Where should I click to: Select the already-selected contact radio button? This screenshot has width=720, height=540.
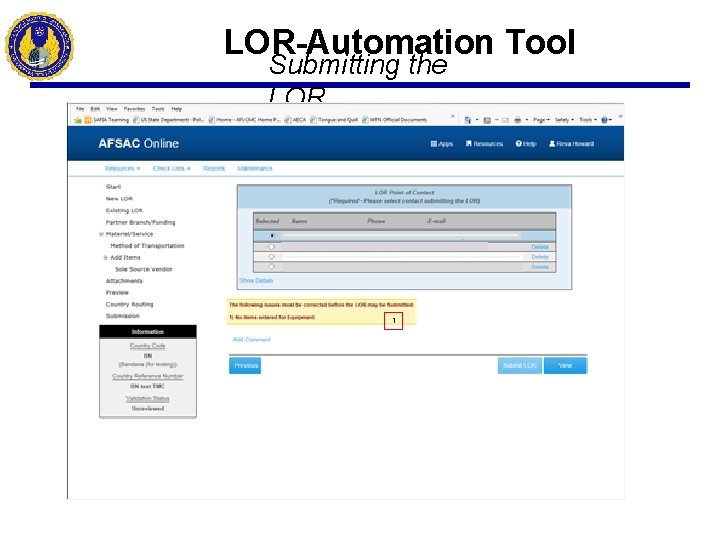pos(272,236)
